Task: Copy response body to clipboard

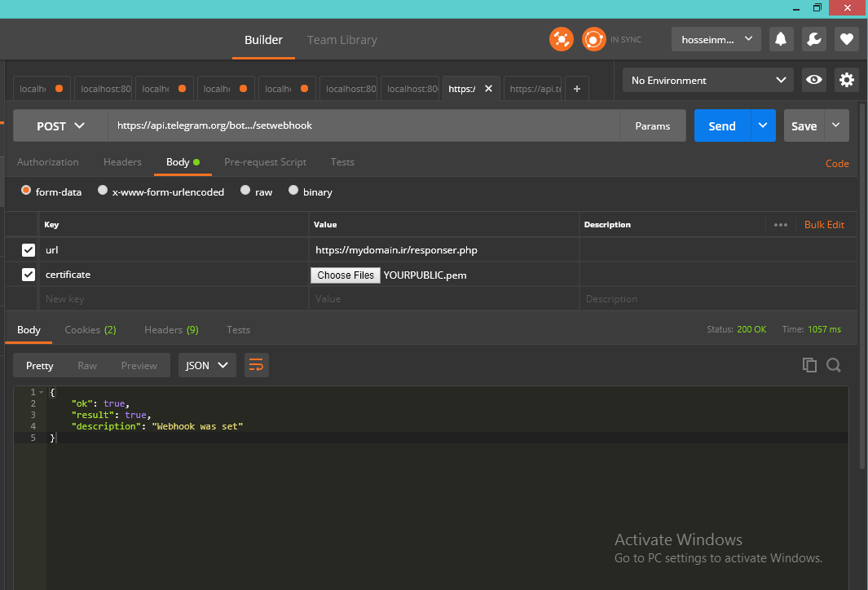Action: [x=809, y=365]
